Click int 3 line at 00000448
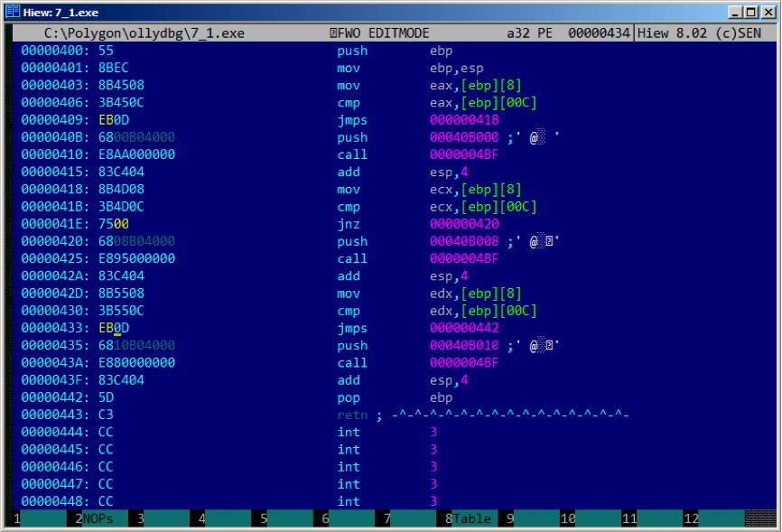 click(229, 501)
